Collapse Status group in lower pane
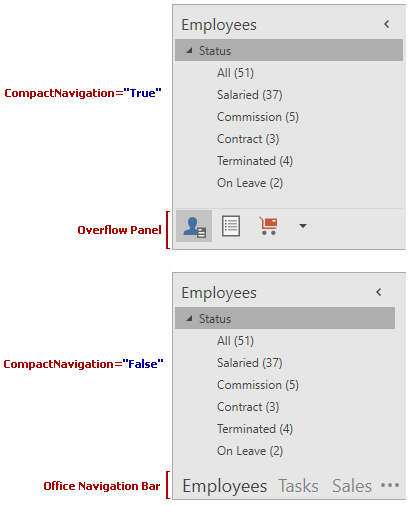The height and width of the screenshot is (506, 413). click(189, 319)
